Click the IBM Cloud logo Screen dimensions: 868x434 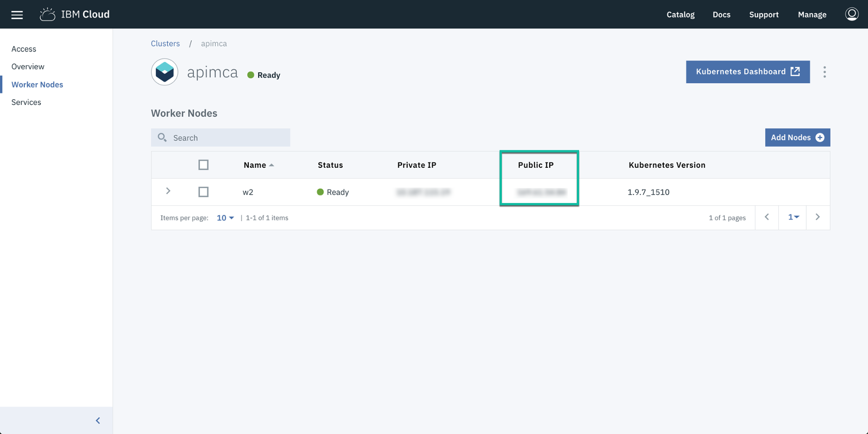pyautogui.click(x=74, y=14)
